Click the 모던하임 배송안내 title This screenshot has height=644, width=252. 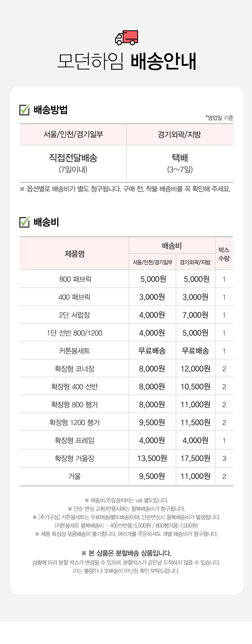[x=127, y=61]
